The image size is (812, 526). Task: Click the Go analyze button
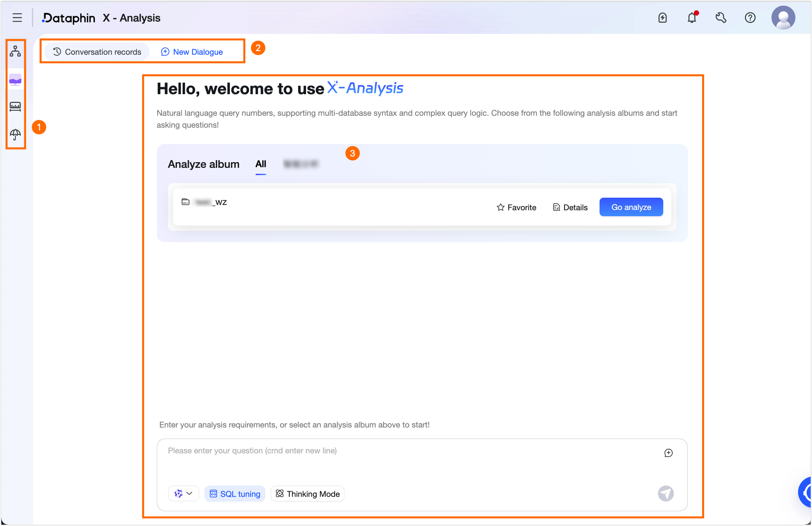631,207
